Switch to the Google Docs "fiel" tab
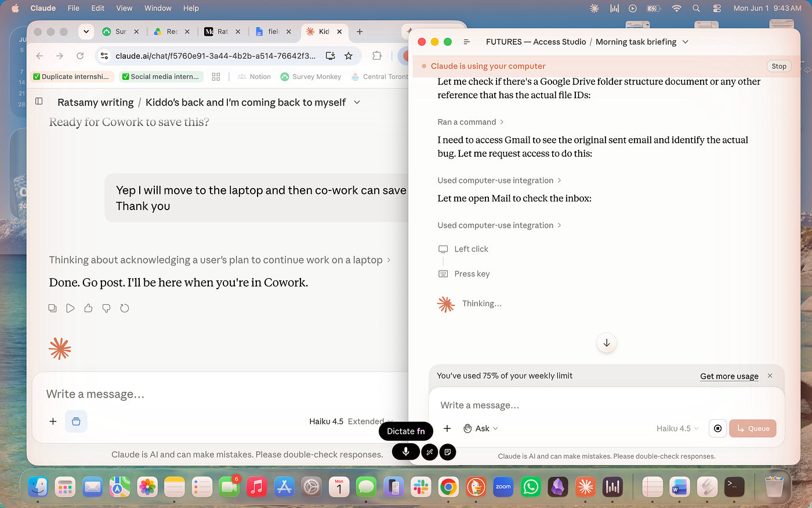 pyautogui.click(x=273, y=32)
